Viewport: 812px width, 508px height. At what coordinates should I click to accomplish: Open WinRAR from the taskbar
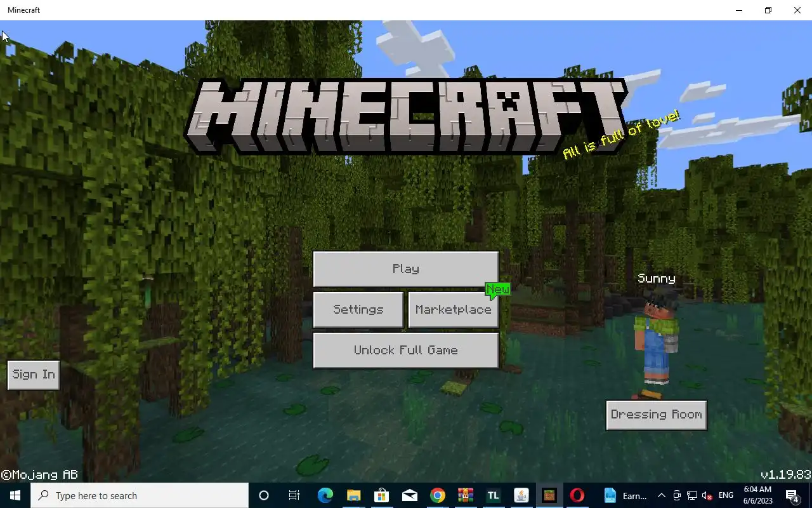coord(466,495)
